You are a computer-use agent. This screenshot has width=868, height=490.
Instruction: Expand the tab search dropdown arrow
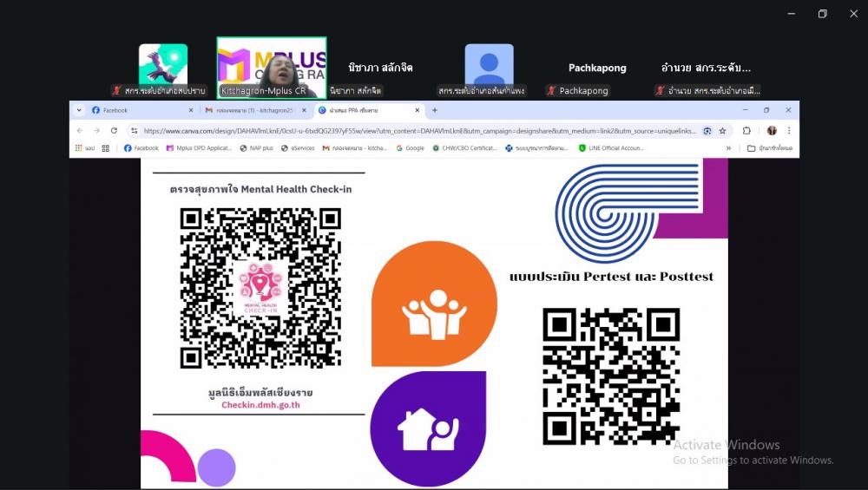pos(79,110)
